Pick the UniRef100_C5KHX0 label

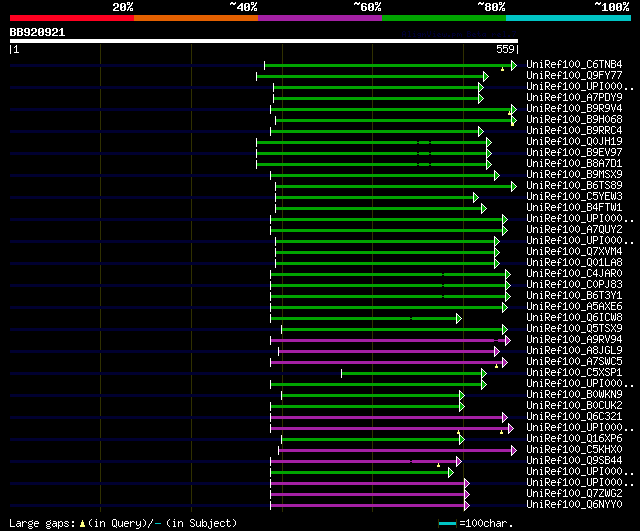tap(574, 450)
